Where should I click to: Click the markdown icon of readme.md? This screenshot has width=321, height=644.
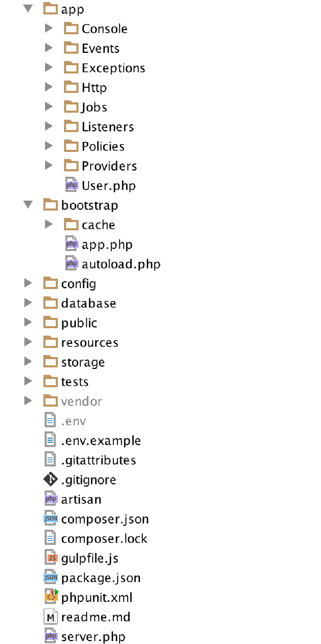pos(50,617)
